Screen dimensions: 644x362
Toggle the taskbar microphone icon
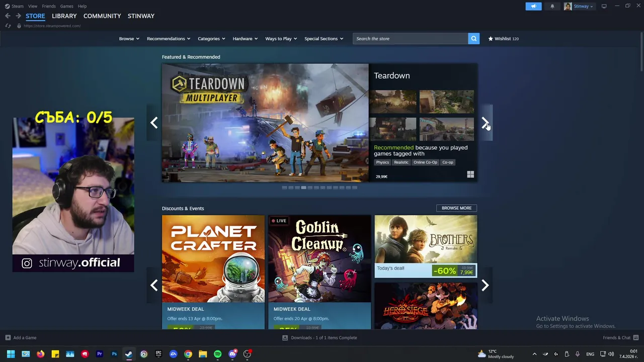[x=578, y=354]
